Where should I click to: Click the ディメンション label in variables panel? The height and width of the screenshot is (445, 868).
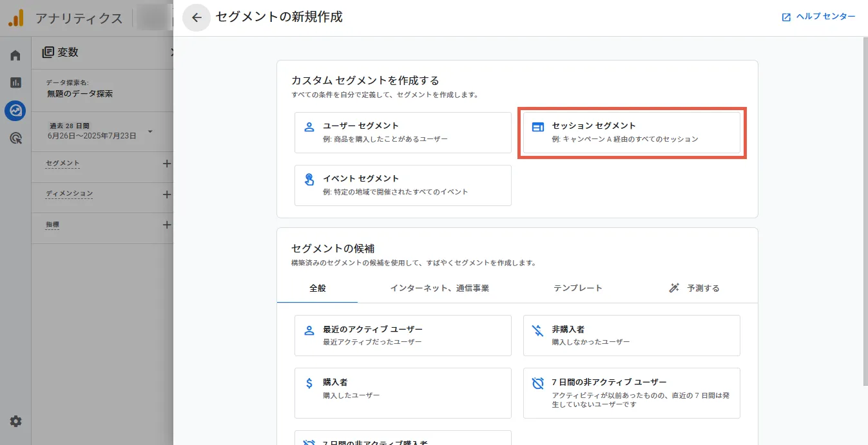pyautogui.click(x=69, y=194)
